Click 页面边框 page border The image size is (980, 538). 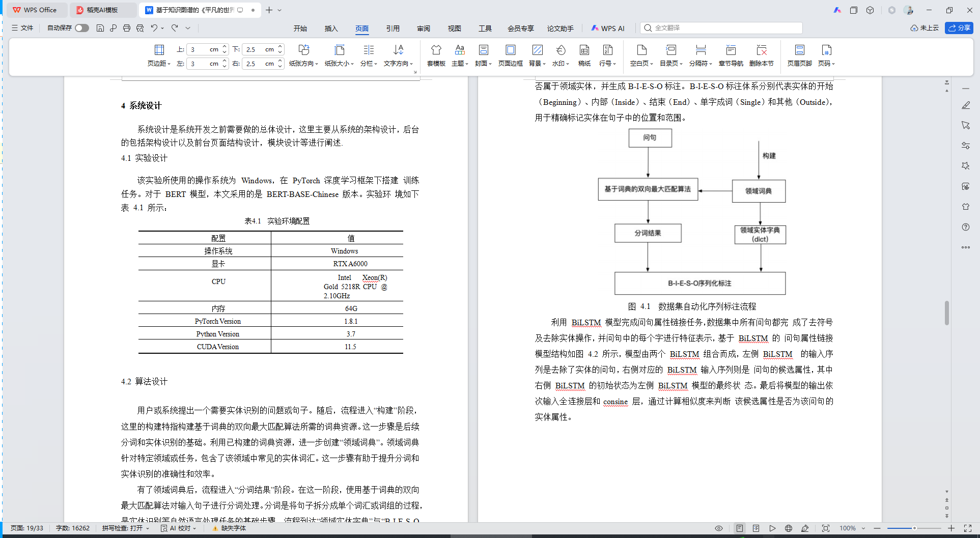[511, 55]
